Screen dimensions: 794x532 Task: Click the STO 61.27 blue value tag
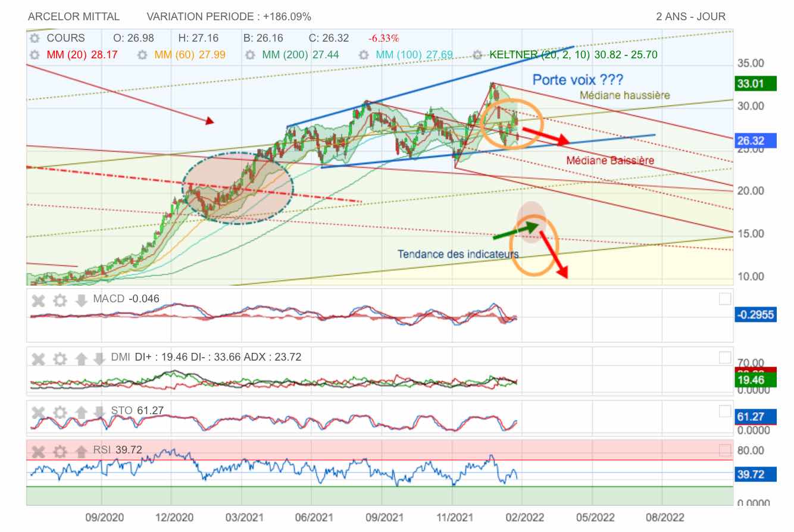756,417
